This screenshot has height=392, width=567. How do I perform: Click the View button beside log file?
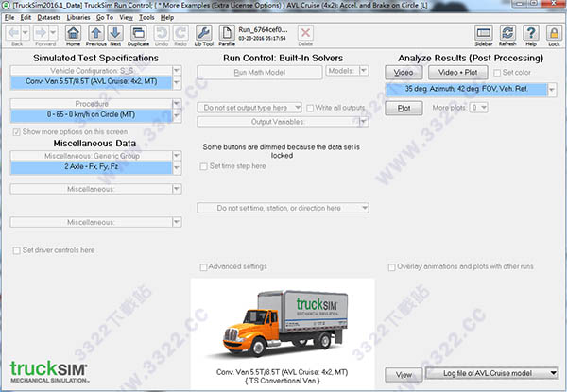click(404, 375)
